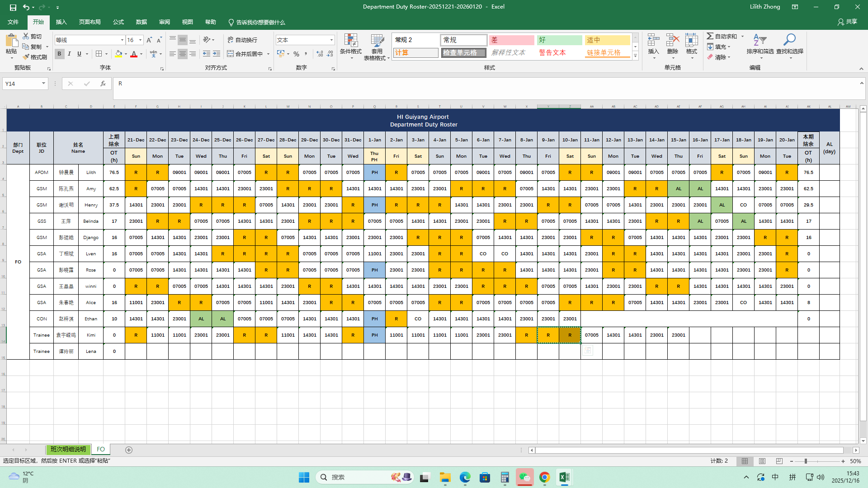Image resolution: width=868 pixels, height=488 pixels.
Task: Open the number format dropdown showing 文本
Action: (331, 40)
